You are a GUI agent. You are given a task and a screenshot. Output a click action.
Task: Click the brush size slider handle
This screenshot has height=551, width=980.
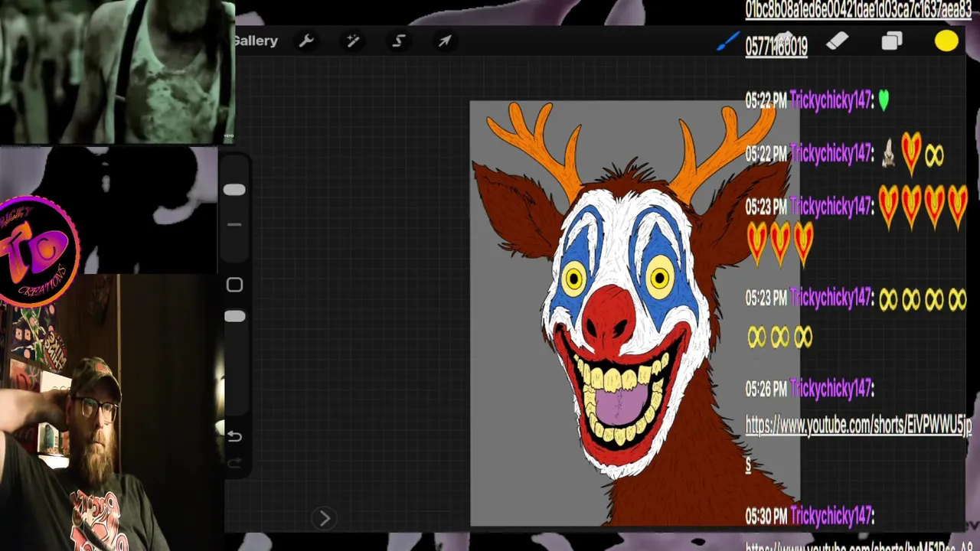tap(234, 189)
